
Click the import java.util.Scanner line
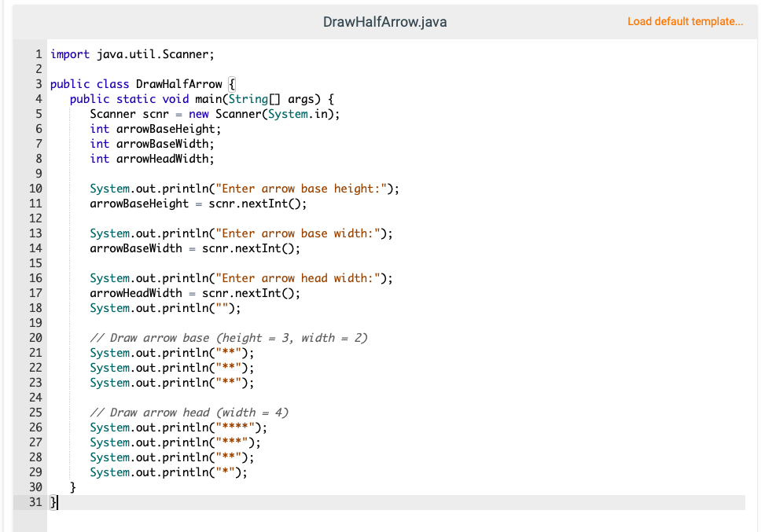tap(132, 54)
